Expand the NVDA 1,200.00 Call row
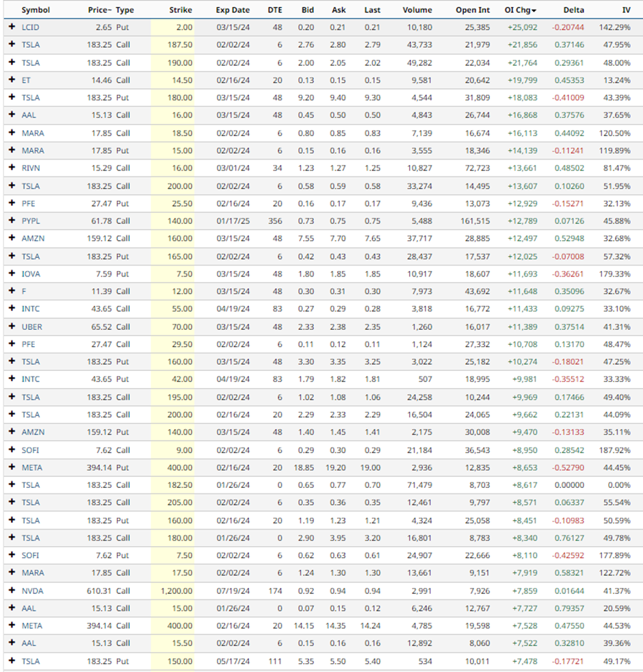Screen dimensions: 643x672 pos(12,591)
